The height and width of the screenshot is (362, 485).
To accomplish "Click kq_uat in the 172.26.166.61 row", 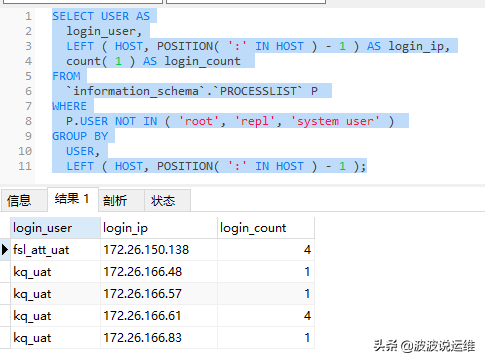I will coord(55,316).
